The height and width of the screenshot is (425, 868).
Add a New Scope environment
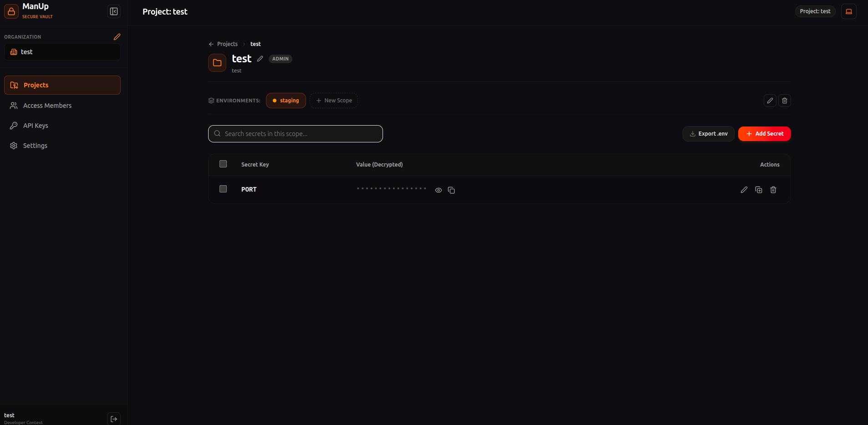point(334,101)
